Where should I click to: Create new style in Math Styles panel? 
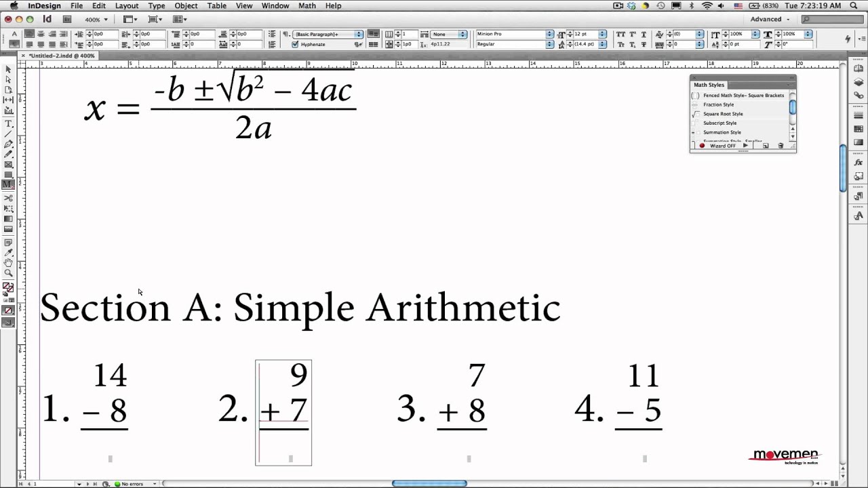tap(766, 146)
